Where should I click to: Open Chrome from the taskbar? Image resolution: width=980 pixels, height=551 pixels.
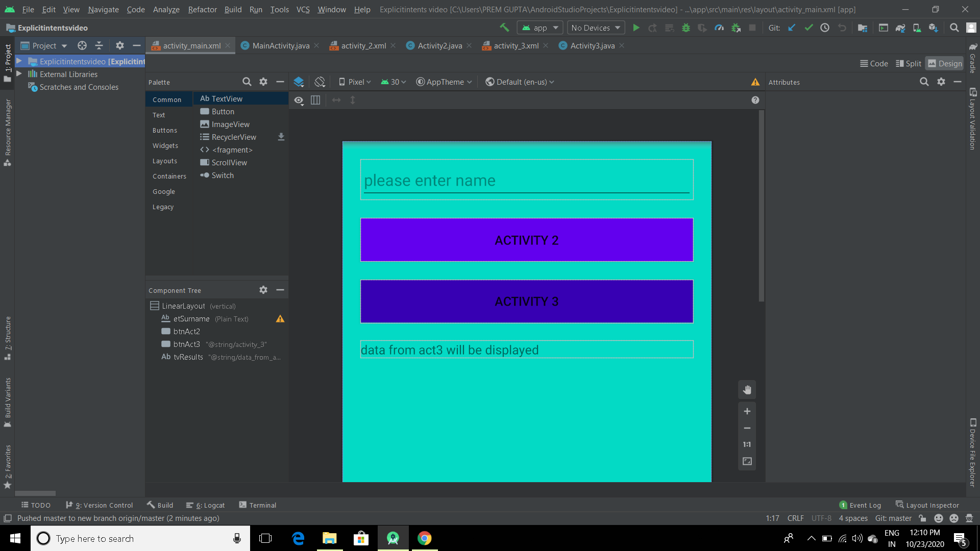(x=424, y=538)
